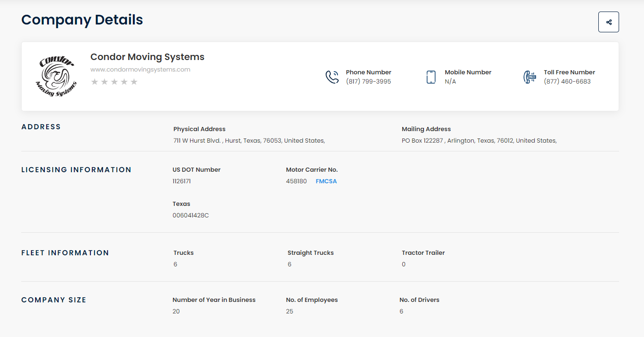Click the Condor Moving Systems company name
This screenshot has width=644, height=337.
pyautogui.click(x=147, y=57)
